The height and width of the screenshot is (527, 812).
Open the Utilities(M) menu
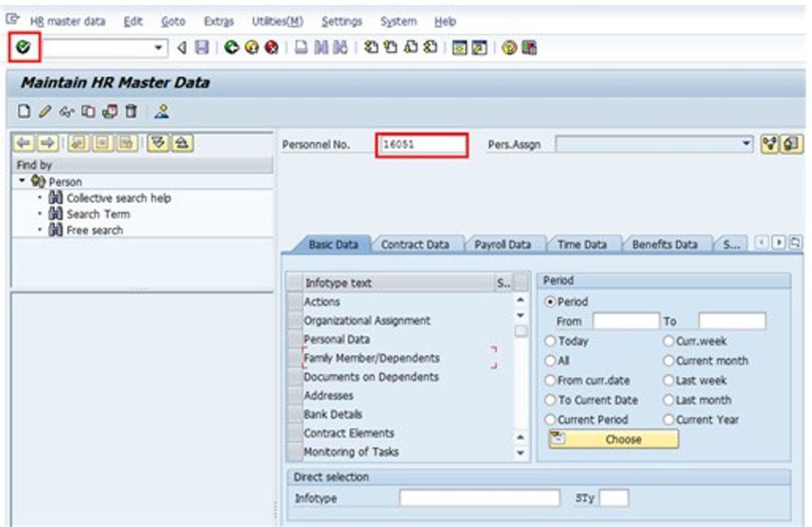click(x=278, y=21)
